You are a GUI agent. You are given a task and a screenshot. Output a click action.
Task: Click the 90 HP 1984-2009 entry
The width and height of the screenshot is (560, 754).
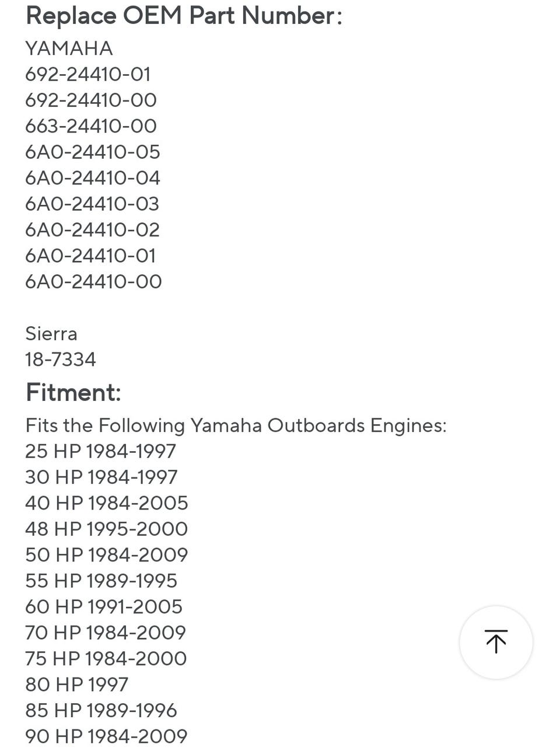click(x=106, y=736)
